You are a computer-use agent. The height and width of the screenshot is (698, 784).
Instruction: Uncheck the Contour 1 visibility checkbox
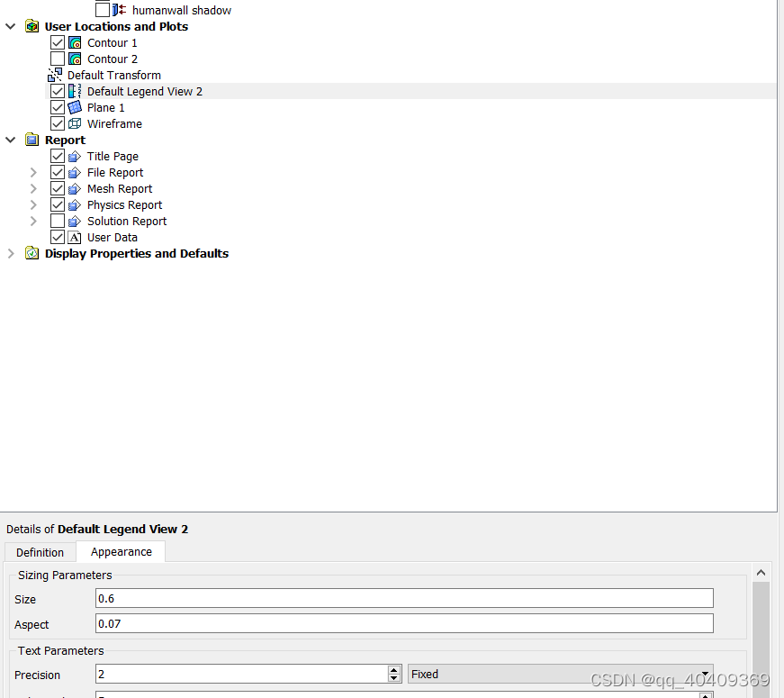point(58,42)
